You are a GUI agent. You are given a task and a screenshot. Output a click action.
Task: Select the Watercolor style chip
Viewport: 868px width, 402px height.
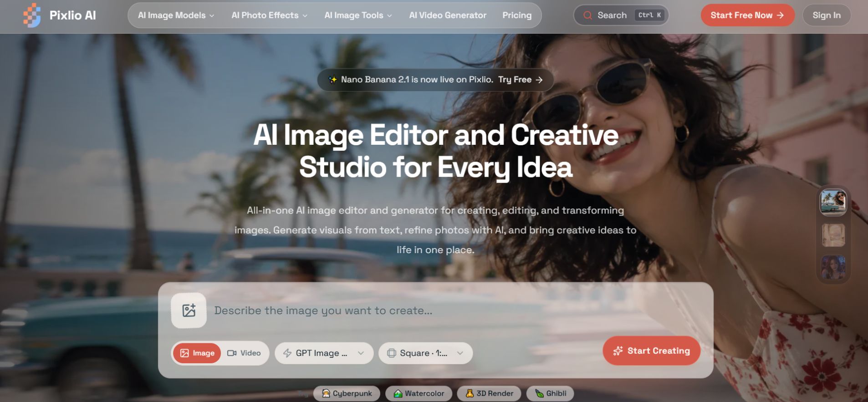pyautogui.click(x=419, y=393)
